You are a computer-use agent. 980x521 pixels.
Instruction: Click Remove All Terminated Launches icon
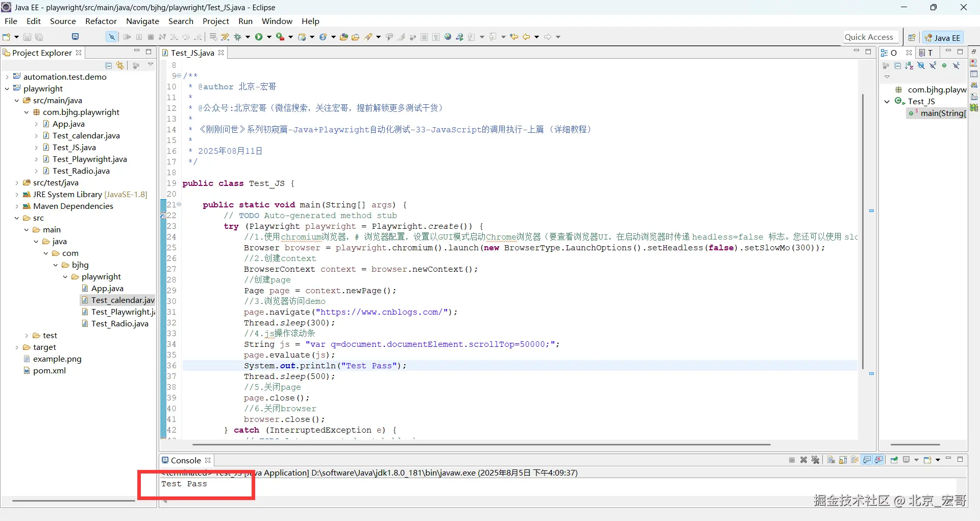coord(816,460)
